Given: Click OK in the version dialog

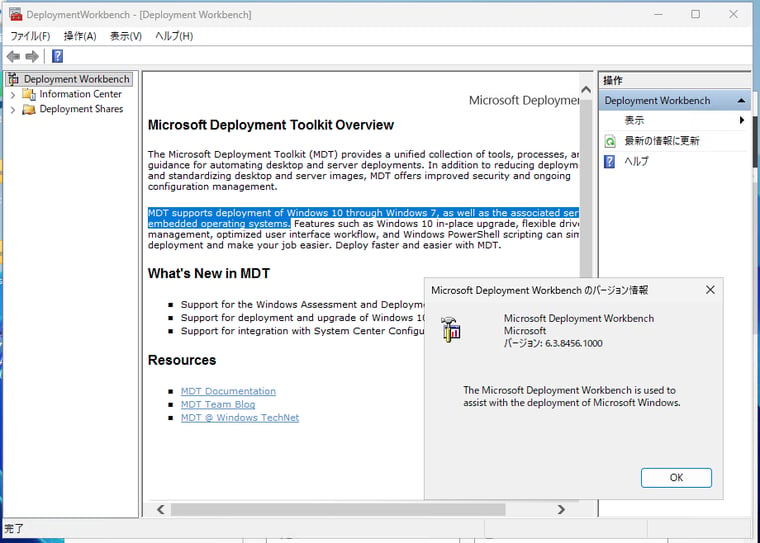Looking at the screenshot, I should [676, 478].
